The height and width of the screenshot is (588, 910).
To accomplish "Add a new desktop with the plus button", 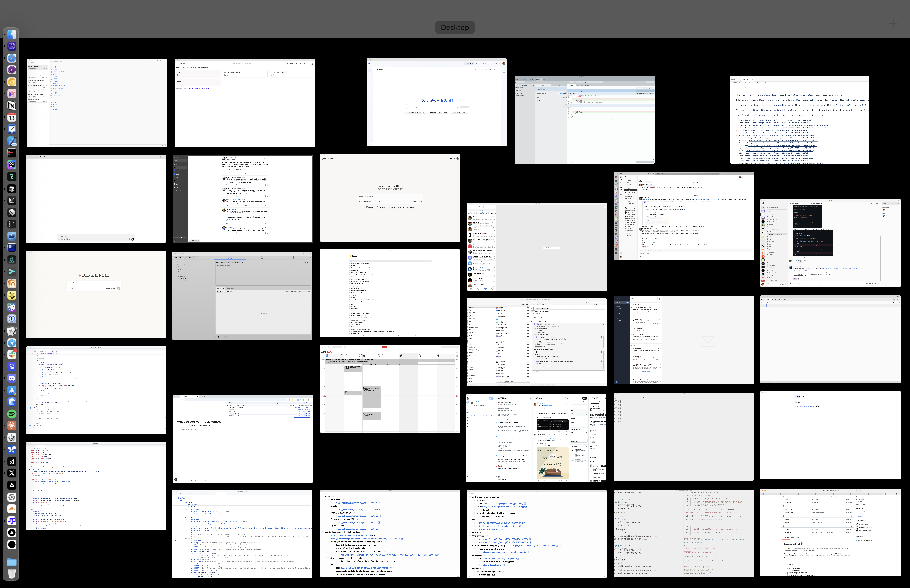I will [893, 24].
